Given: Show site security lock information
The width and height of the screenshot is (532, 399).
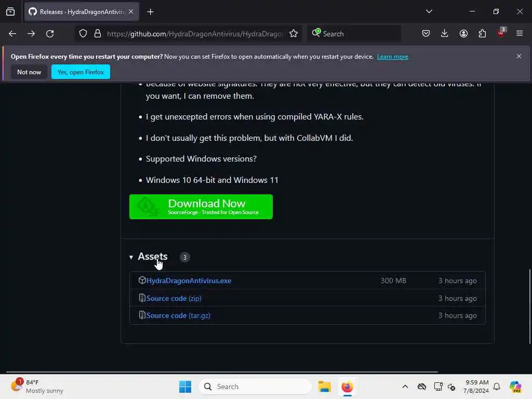Looking at the screenshot, I should tap(98, 34).
